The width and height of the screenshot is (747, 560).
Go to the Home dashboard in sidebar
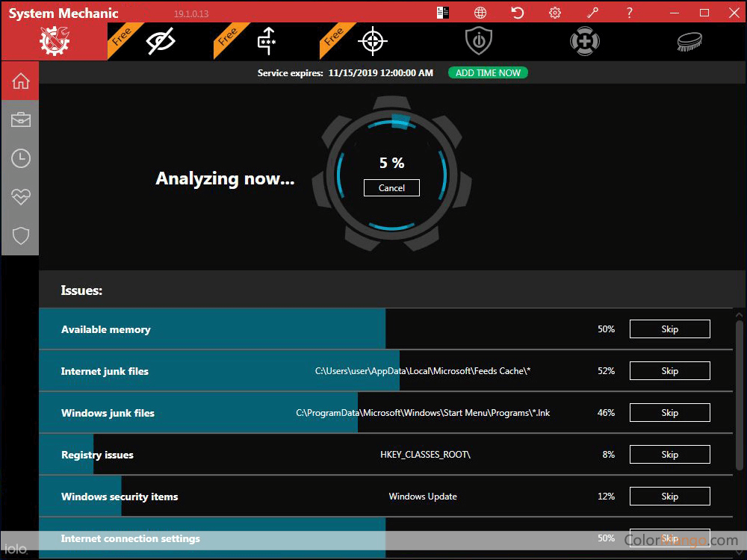(x=20, y=81)
